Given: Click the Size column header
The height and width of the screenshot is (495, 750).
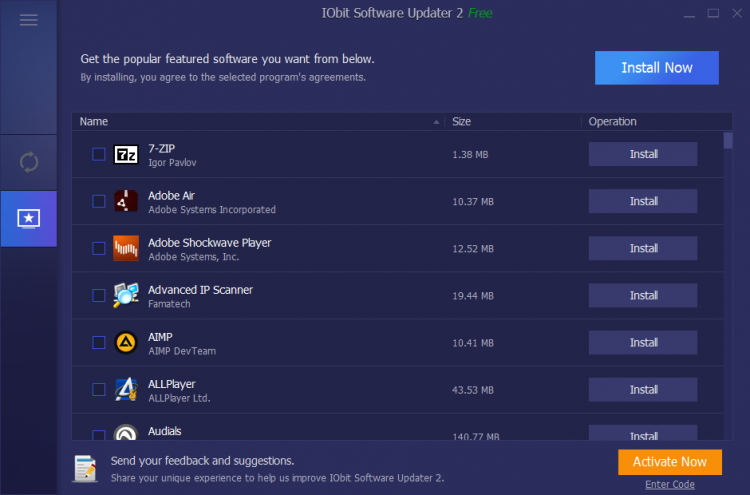Looking at the screenshot, I should pos(462,121).
